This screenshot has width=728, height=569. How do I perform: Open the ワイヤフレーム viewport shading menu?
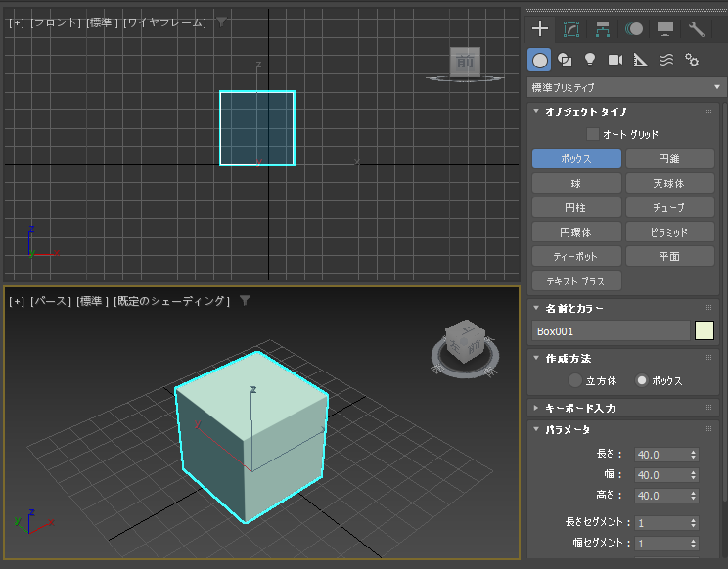point(164,22)
